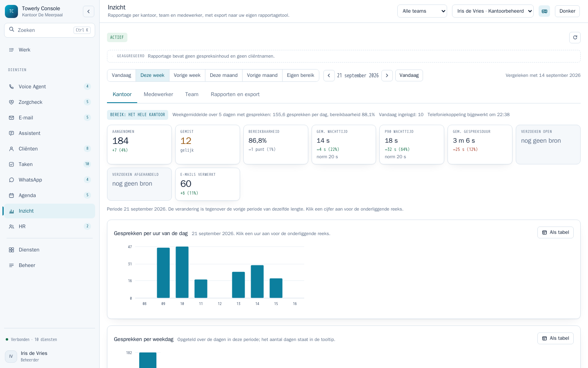588x368 pixels.
Task: Open the Gem. gespreksduur card
Action: (x=480, y=145)
